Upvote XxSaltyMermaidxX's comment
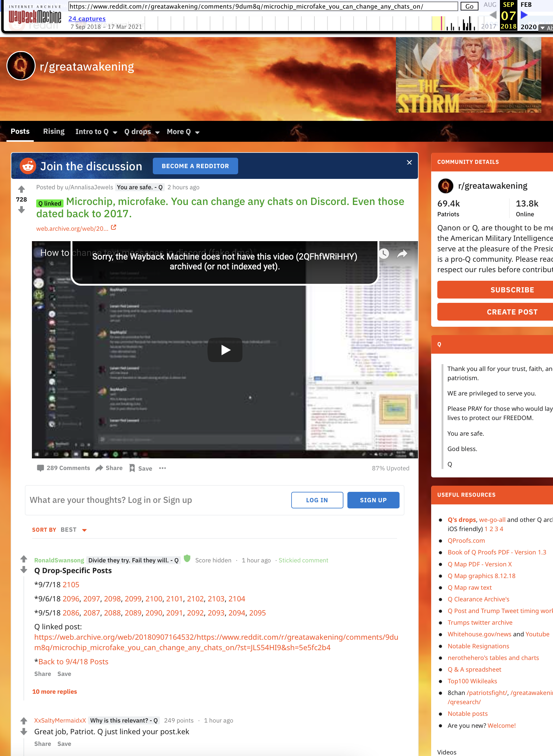Viewport: 553px width, 756px height. click(x=24, y=721)
